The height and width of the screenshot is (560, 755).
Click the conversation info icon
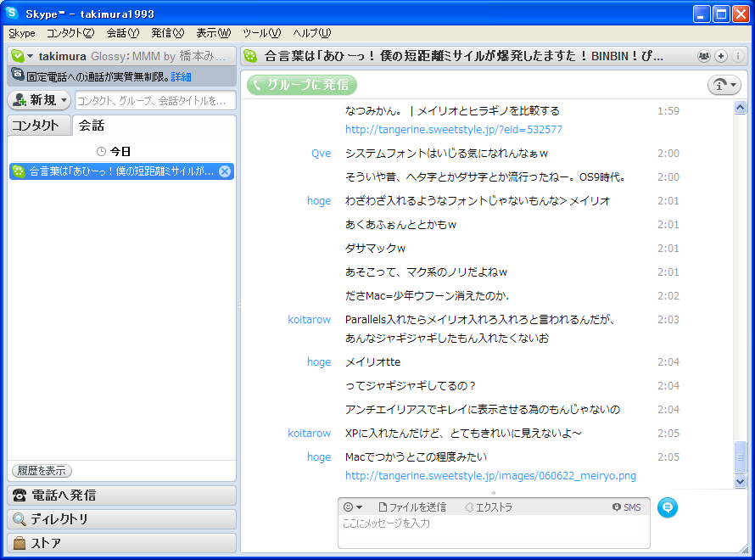tap(737, 56)
